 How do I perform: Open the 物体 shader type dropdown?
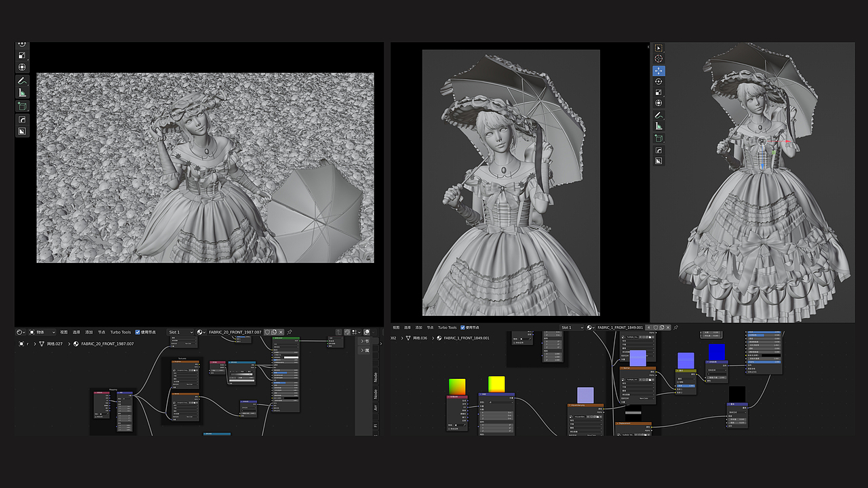tap(41, 331)
